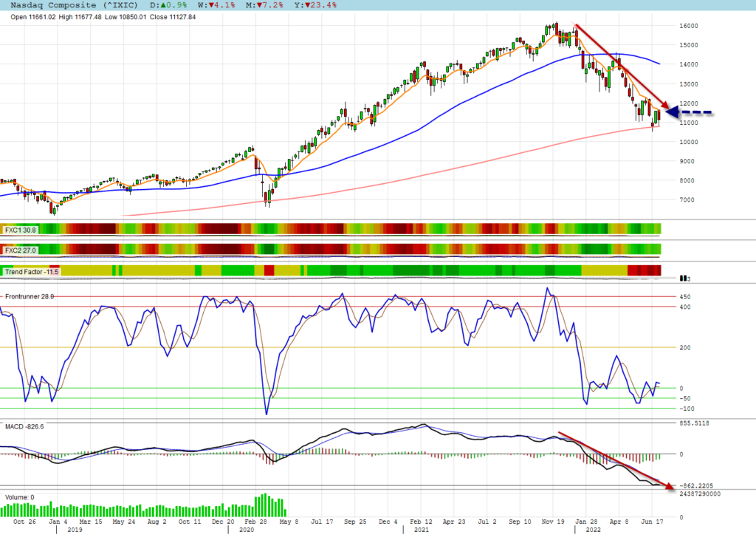Click the 400 level on Frontrunner axis
This screenshot has width=756, height=543.
[685, 307]
